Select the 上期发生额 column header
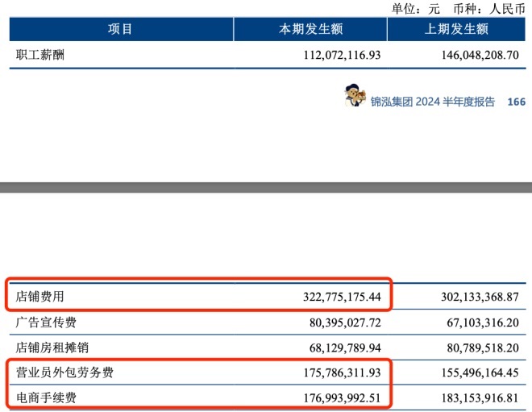Viewport: 532px width, 412px height. point(456,29)
